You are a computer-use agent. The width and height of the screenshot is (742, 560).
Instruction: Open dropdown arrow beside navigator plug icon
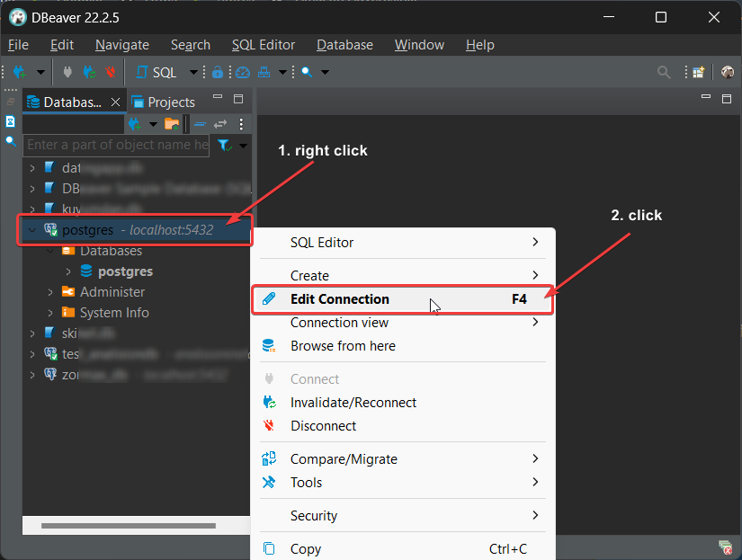tap(153, 124)
